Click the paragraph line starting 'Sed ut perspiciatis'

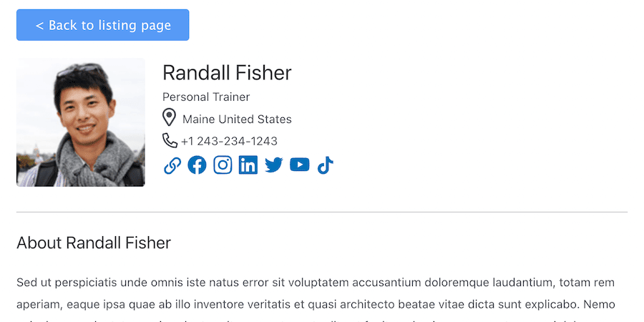click(316, 283)
